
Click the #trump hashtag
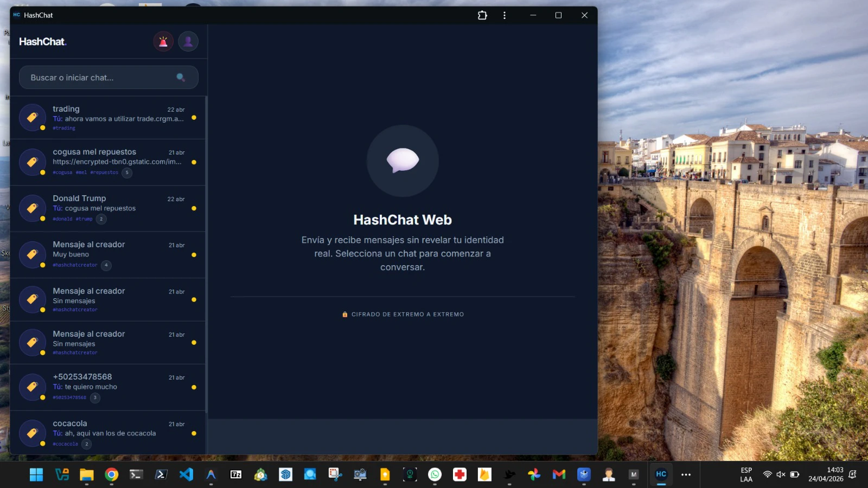click(x=84, y=219)
